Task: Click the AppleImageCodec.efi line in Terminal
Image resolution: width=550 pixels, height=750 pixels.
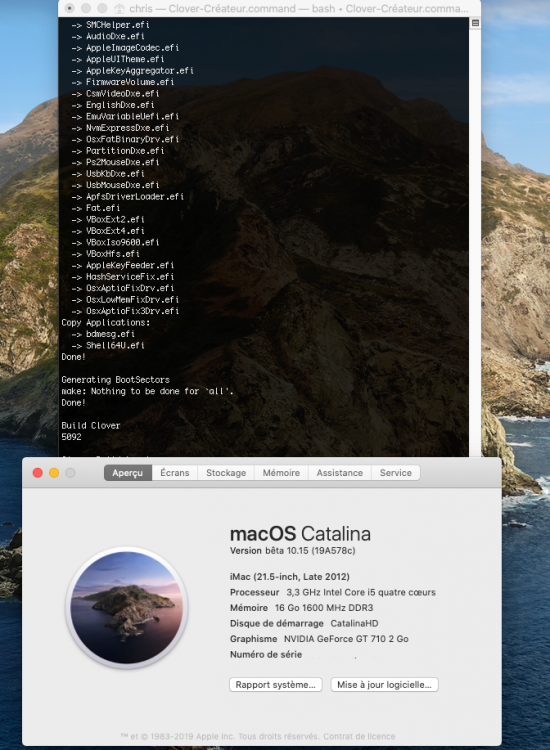Action: 125,47
